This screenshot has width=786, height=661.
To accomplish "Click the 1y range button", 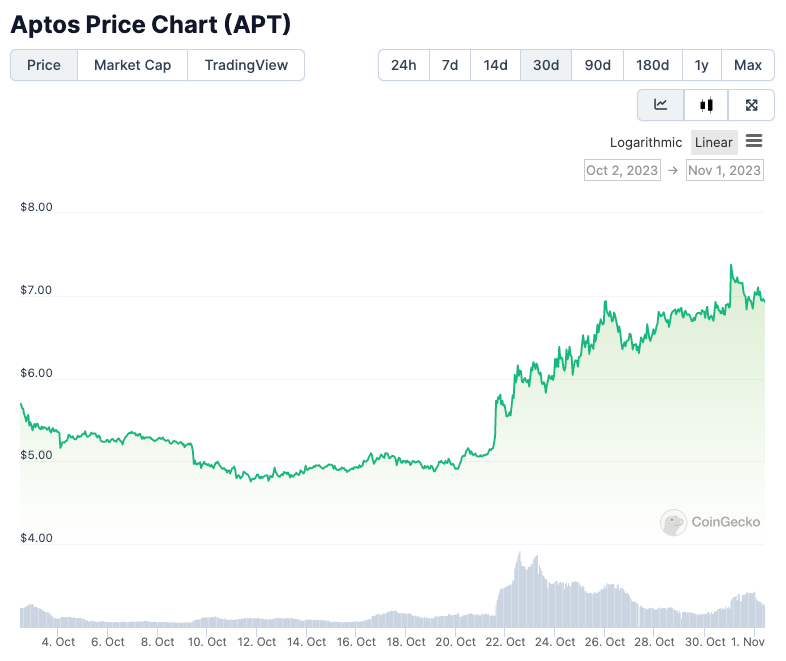I will point(702,65).
